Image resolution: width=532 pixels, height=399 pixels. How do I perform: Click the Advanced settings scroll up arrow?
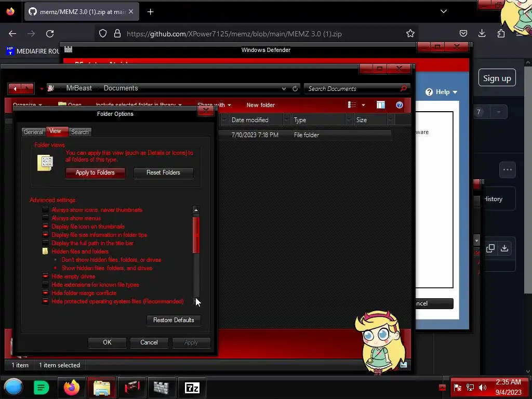point(196,210)
